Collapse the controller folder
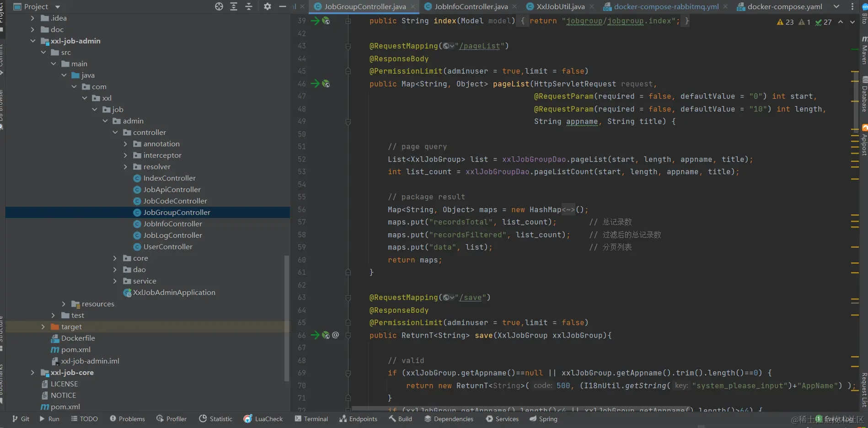The width and height of the screenshot is (868, 428). (x=115, y=133)
